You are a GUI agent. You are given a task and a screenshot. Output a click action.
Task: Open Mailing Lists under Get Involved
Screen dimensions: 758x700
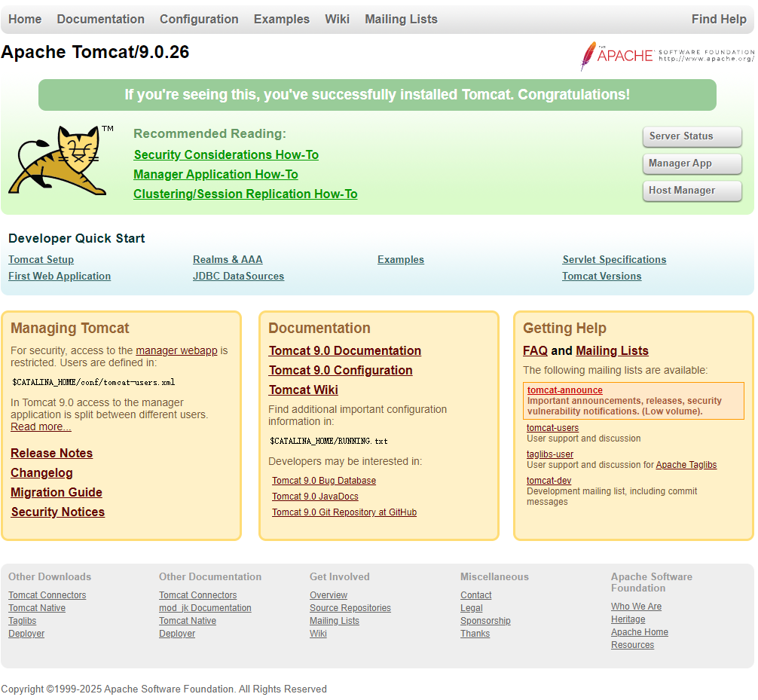pyautogui.click(x=335, y=621)
